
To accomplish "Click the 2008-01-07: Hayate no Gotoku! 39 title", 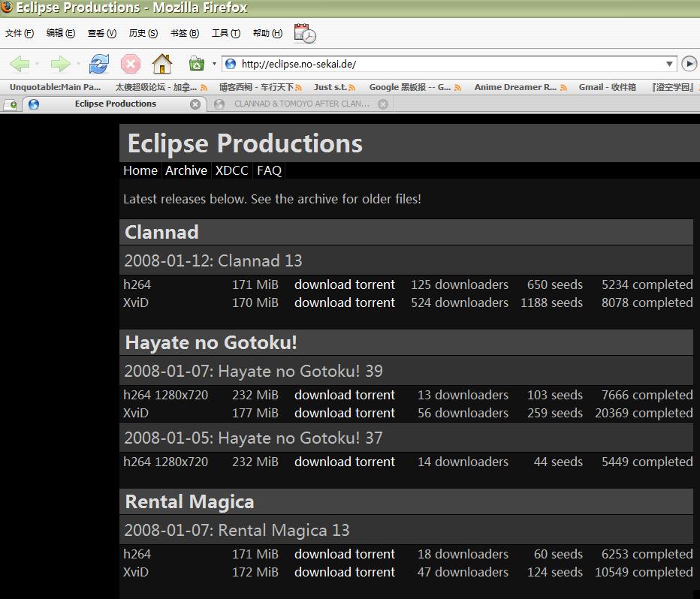I will coord(254,371).
